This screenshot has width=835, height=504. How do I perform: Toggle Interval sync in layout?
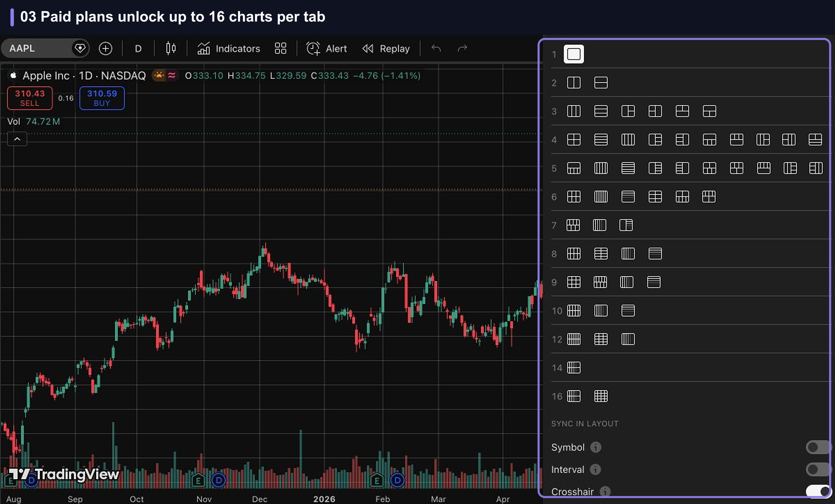click(x=818, y=470)
